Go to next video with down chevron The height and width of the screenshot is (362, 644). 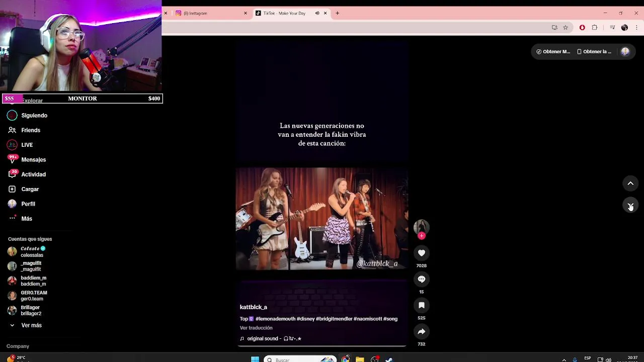[x=630, y=205]
